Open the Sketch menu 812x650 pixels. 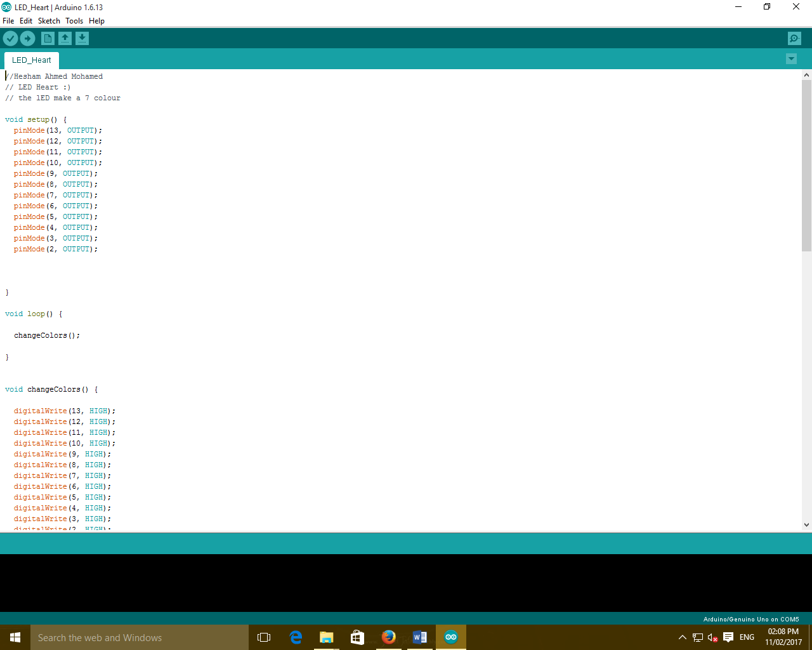pos(49,21)
